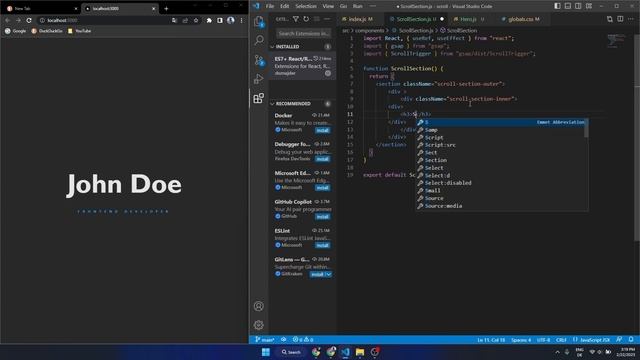Open the Accounts icon in VS Code
Viewport: 640px width, 360px height.
tap(259, 306)
